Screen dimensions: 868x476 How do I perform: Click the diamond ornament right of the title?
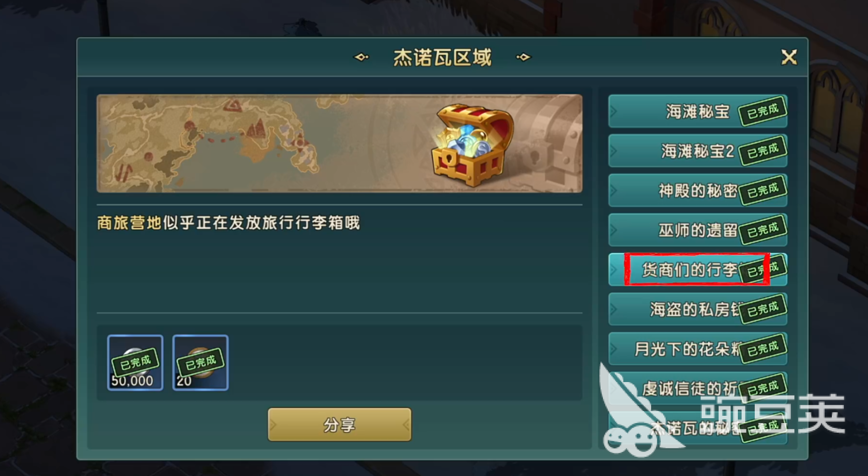[523, 57]
